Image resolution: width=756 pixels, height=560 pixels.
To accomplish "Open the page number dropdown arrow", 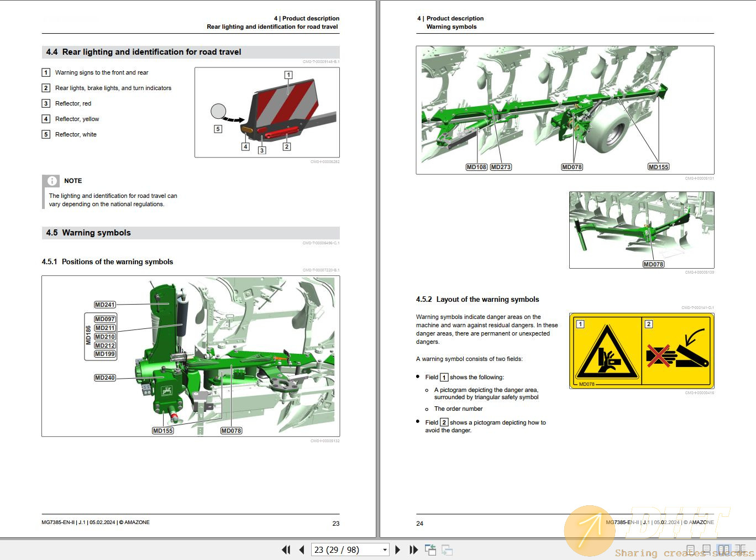I will (x=385, y=549).
